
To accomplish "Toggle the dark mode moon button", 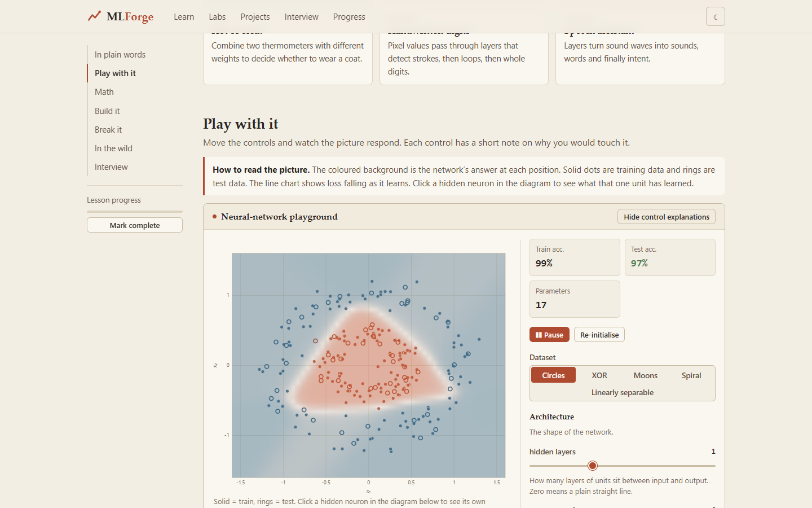I will click(x=715, y=16).
